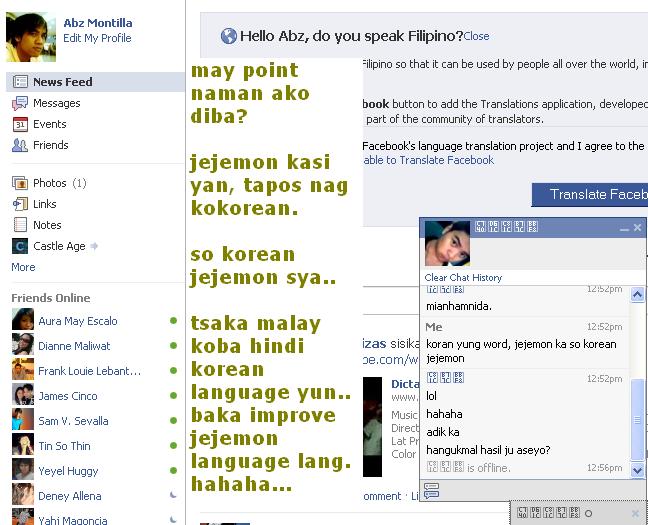Open the chat partner's profile photo
This screenshot has height=525, width=648.
coord(448,243)
